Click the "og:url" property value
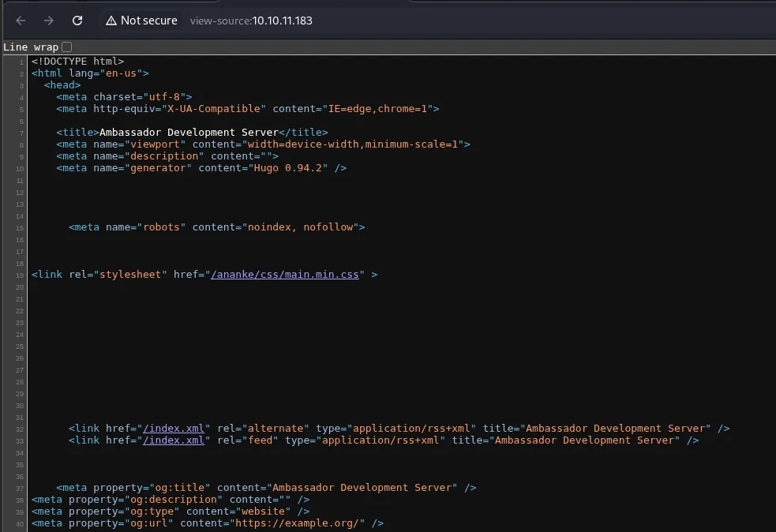The image size is (776, 532). (149, 523)
